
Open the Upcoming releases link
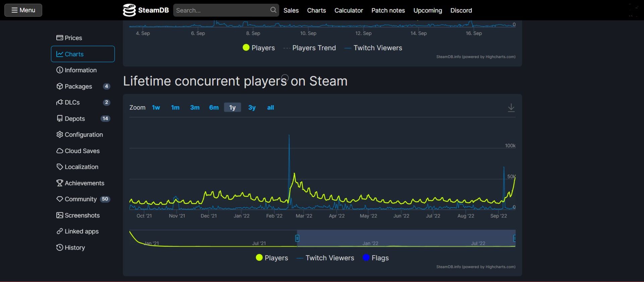point(428,10)
